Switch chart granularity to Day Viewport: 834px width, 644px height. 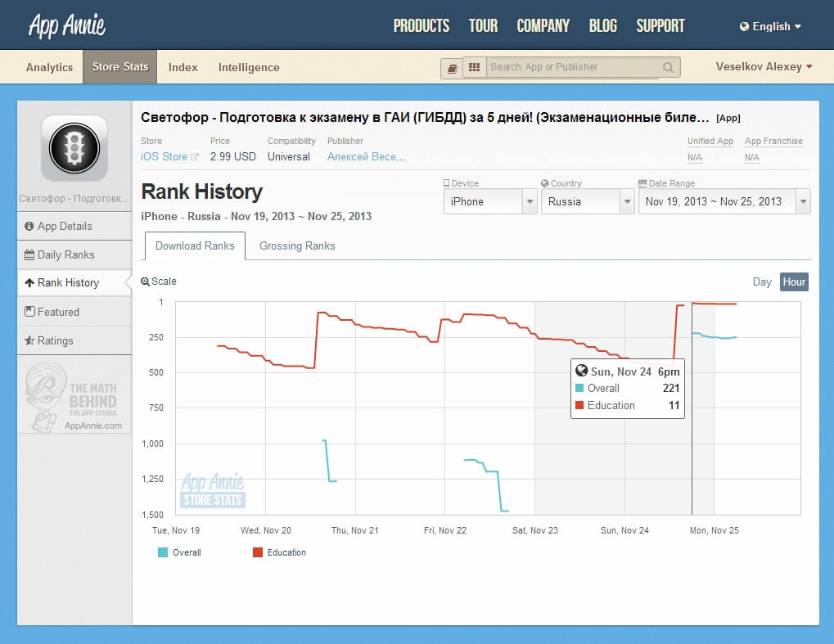762,281
